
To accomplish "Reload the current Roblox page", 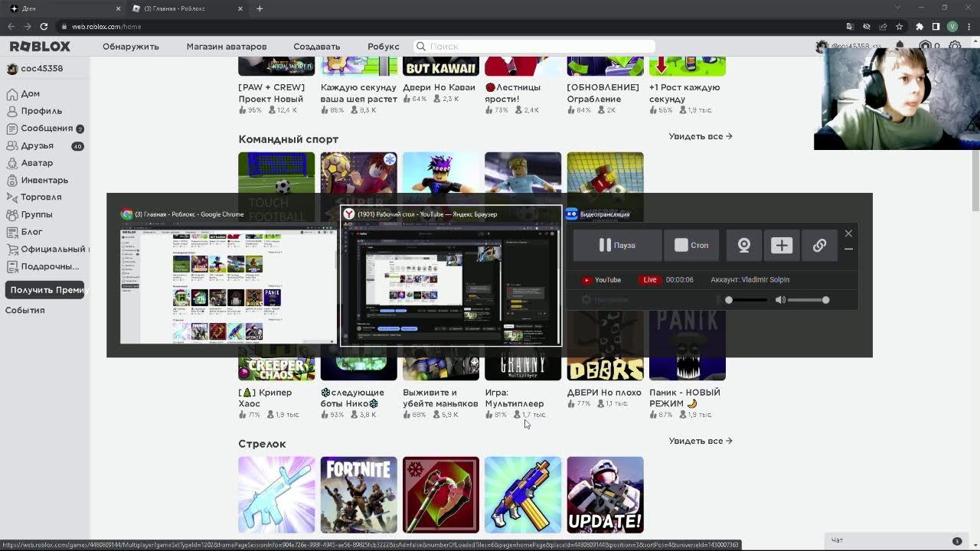I will [x=44, y=27].
